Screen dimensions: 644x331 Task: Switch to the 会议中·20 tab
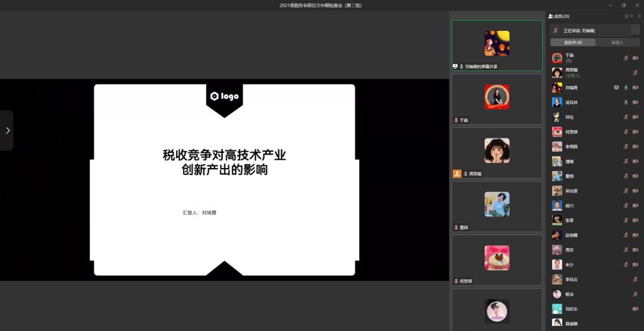(x=572, y=42)
